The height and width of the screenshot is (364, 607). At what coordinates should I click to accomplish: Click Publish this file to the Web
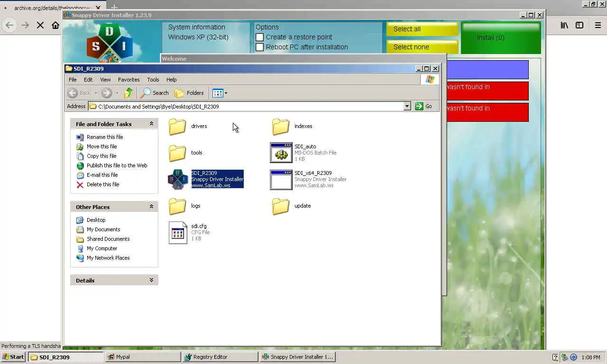pos(117,165)
